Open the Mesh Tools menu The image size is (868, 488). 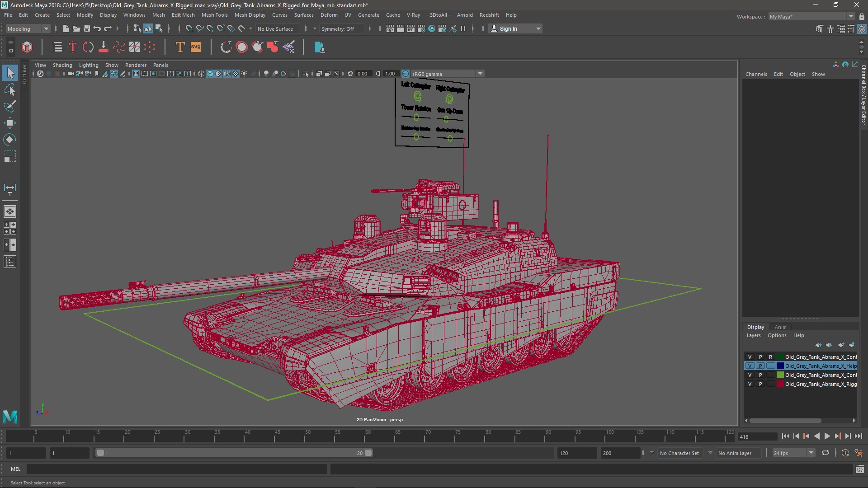pos(214,15)
